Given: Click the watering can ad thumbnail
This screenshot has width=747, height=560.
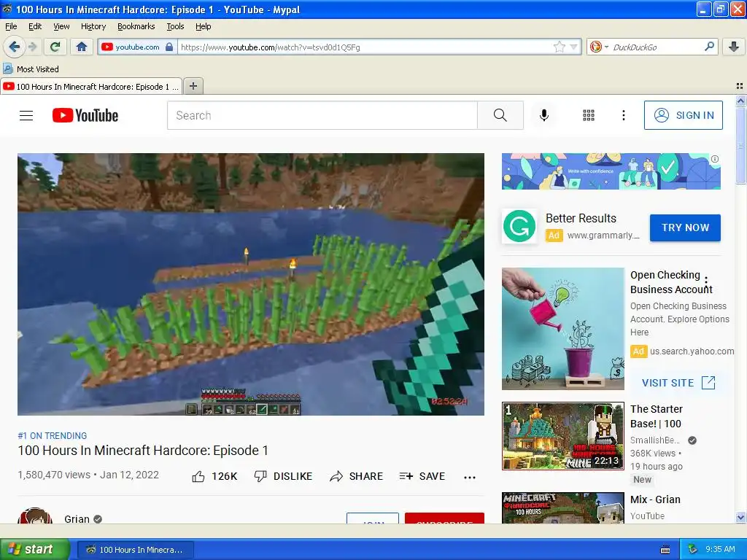Looking at the screenshot, I should [x=562, y=329].
